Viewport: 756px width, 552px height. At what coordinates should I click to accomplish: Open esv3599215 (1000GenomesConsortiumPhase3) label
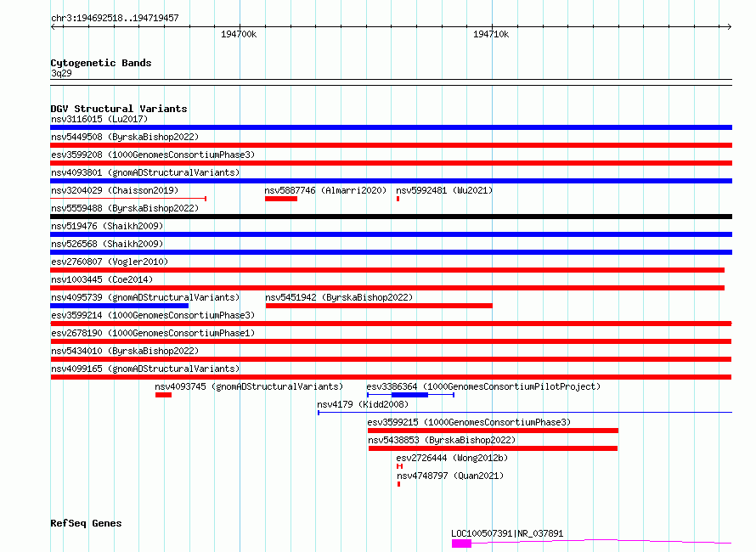point(469,422)
